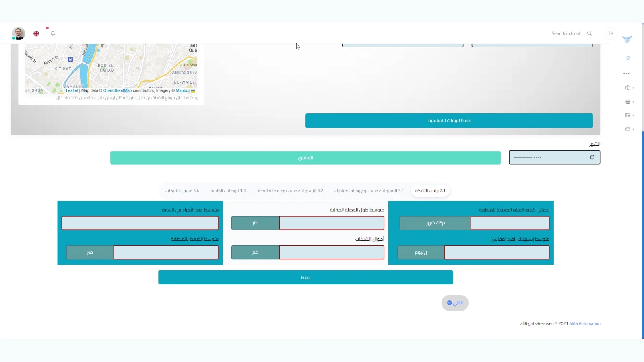Image resolution: width=644 pixels, height=362 pixels.
Task: Open the OpenStreetMap link on map
Action: (x=118, y=90)
